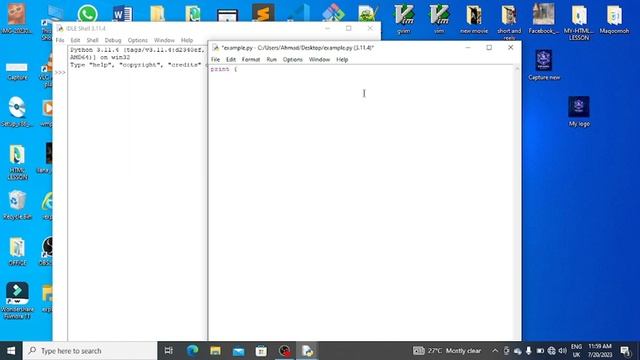Open Window menu in IDLE Shell window
Image resolution: width=640 pixels, height=360 pixels.
(164, 40)
